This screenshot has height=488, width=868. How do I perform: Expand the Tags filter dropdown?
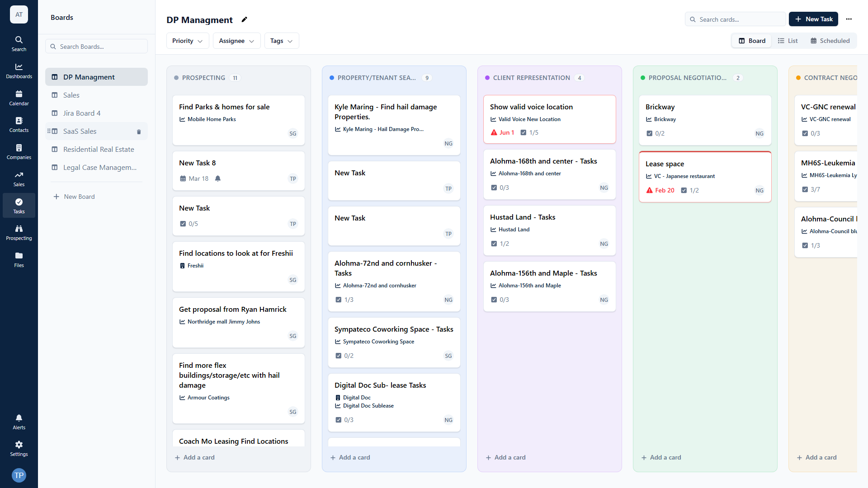click(x=281, y=41)
